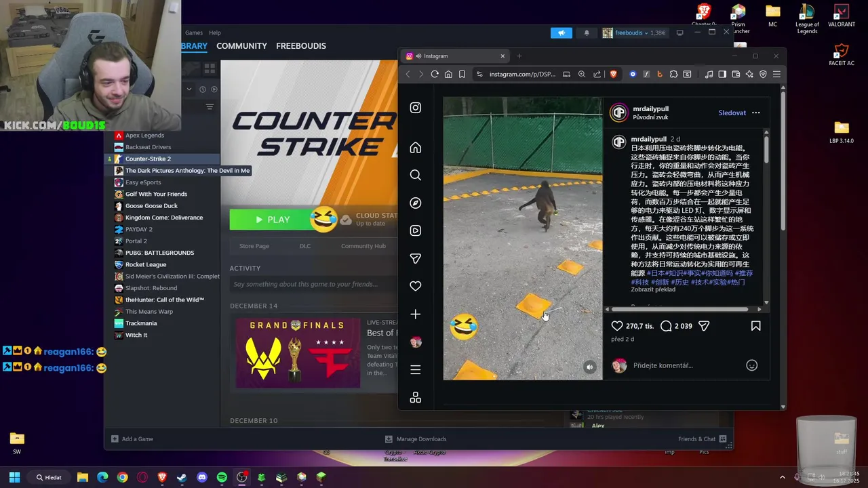Image resolution: width=868 pixels, height=488 pixels.
Task: Save the post with bookmark icon
Action: [x=755, y=326]
